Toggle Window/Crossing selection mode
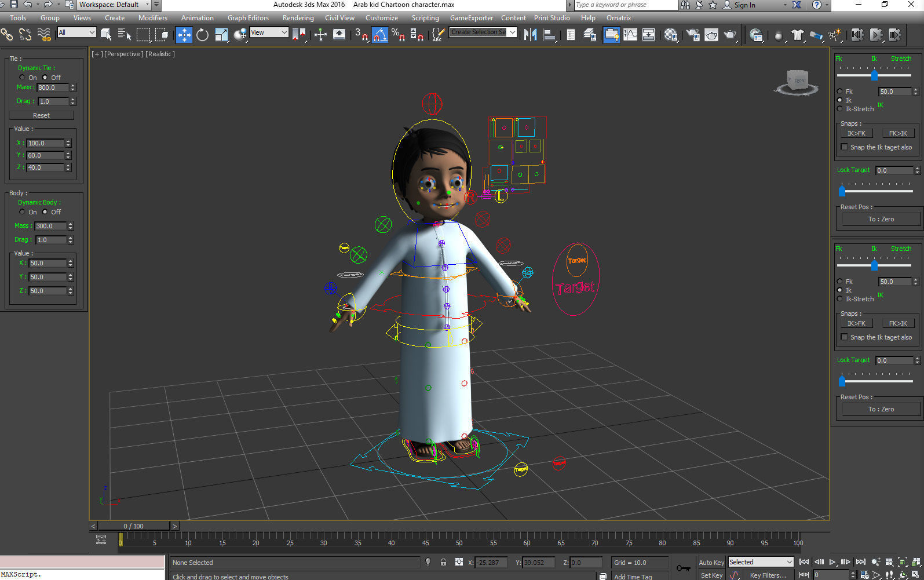This screenshot has width=924, height=580. [x=162, y=35]
